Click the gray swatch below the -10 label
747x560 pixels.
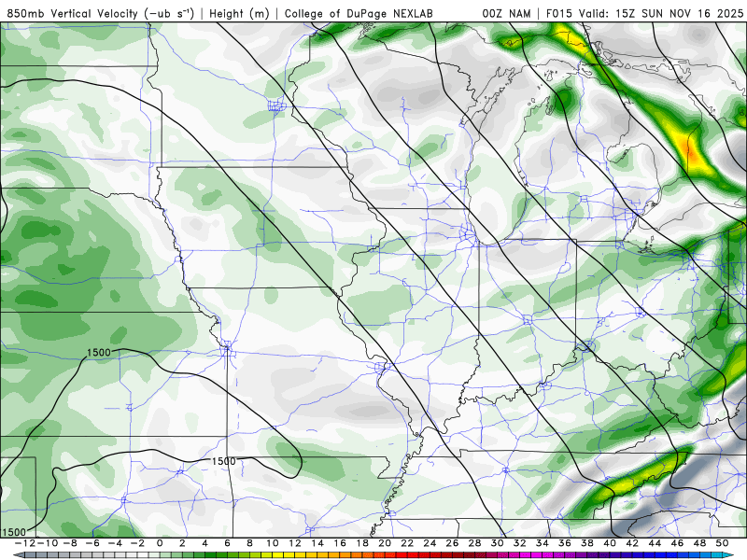[x=52, y=555]
